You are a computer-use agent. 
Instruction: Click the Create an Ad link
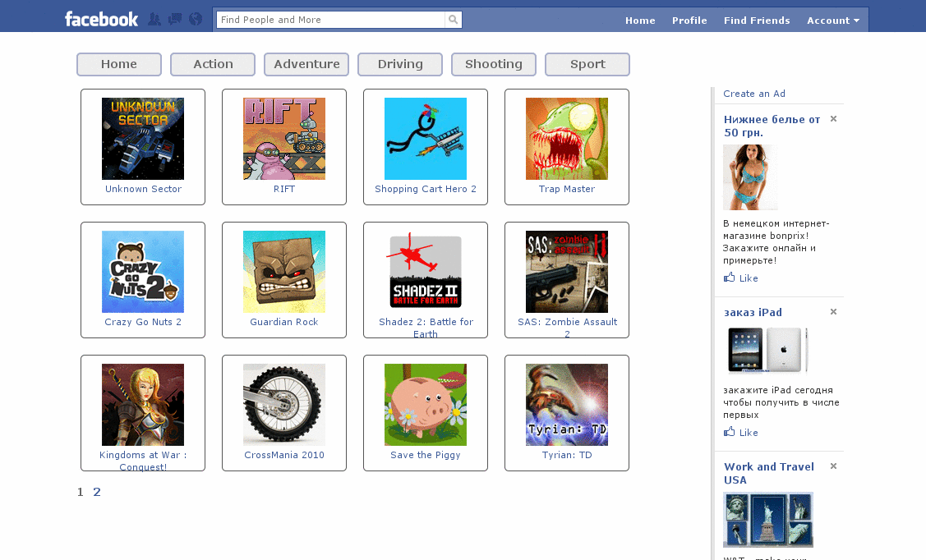coord(754,94)
